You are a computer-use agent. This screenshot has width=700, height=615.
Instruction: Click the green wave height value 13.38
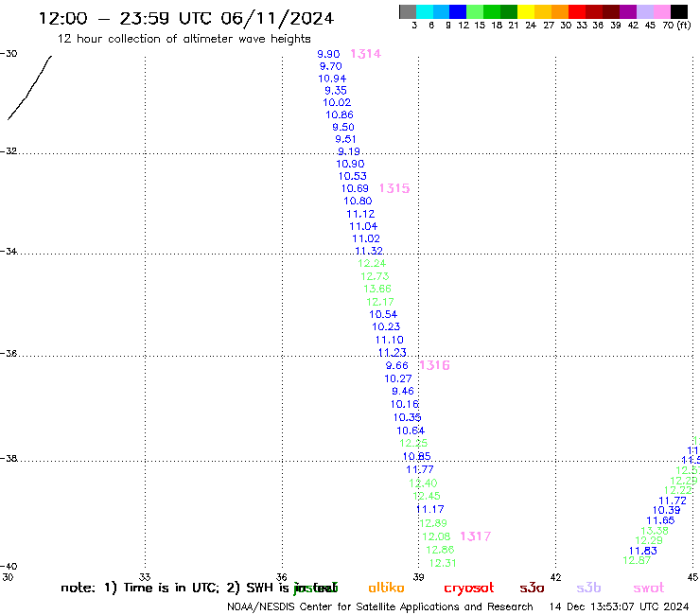pos(655,531)
